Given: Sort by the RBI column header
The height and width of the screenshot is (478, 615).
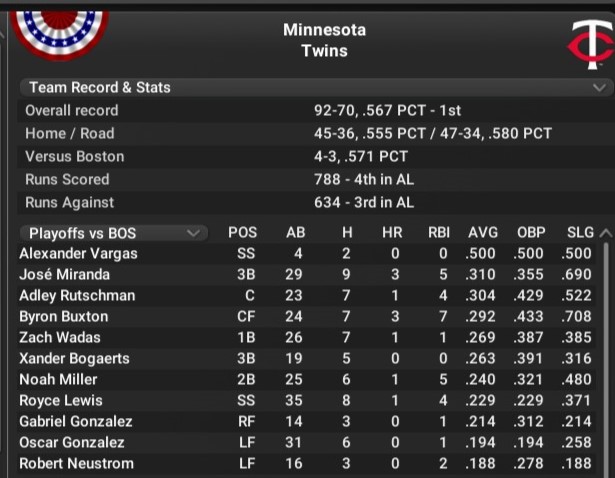Looking at the screenshot, I should pos(438,233).
